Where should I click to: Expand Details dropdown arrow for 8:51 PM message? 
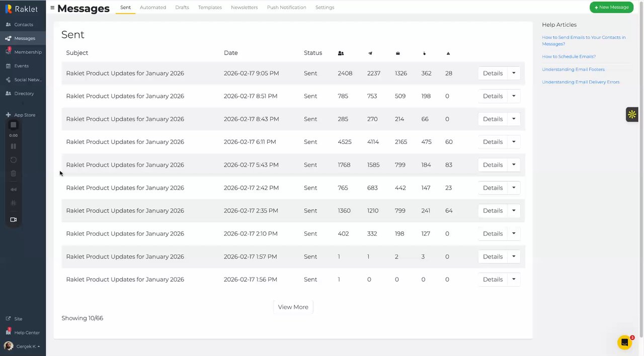(514, 96)
